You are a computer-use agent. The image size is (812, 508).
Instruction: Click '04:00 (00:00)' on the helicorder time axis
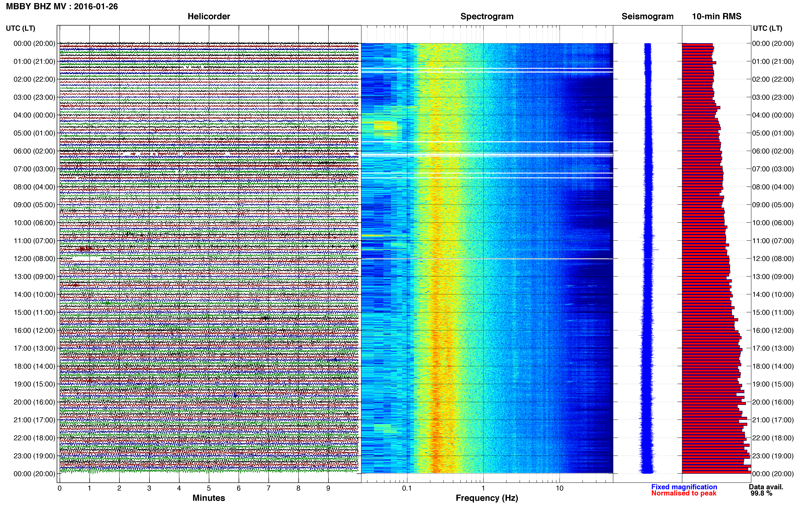tap(34, 115)
